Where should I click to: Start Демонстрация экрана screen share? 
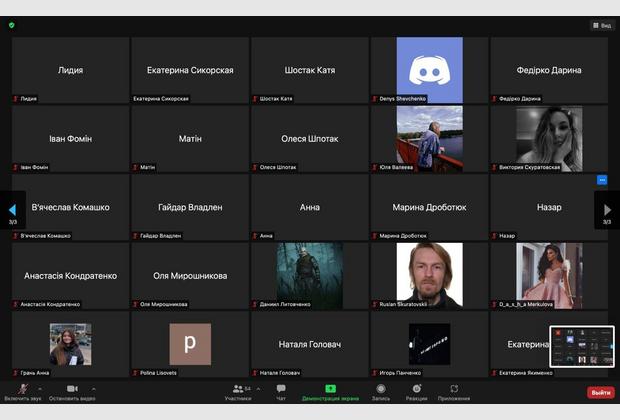330,391
